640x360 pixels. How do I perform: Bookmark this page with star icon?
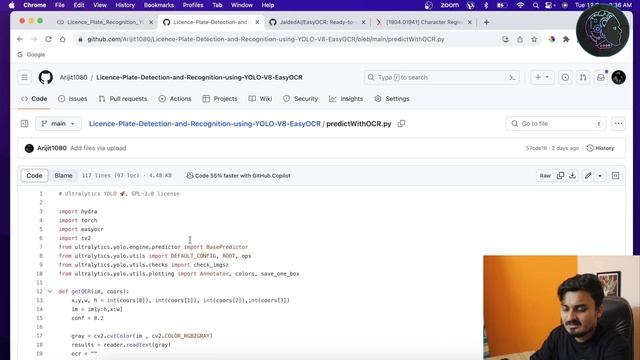point(534,39)
